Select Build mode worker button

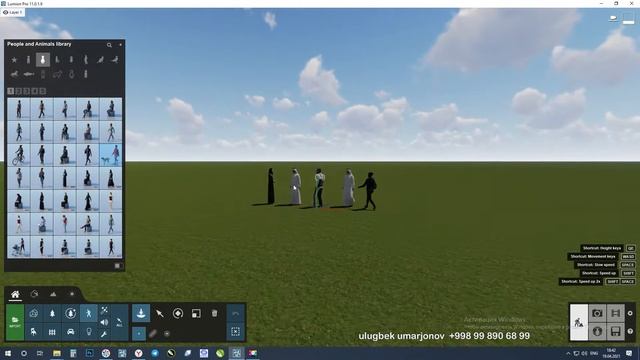click(x=579, y=322)
